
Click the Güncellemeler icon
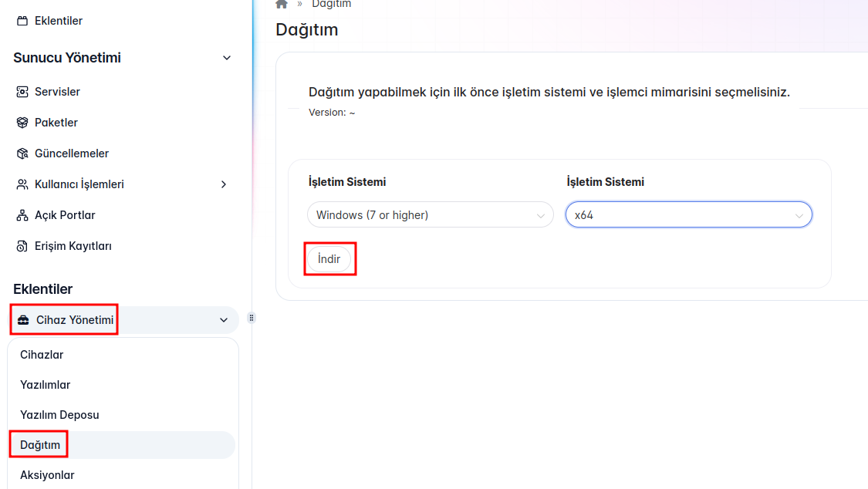pos(22,153)
